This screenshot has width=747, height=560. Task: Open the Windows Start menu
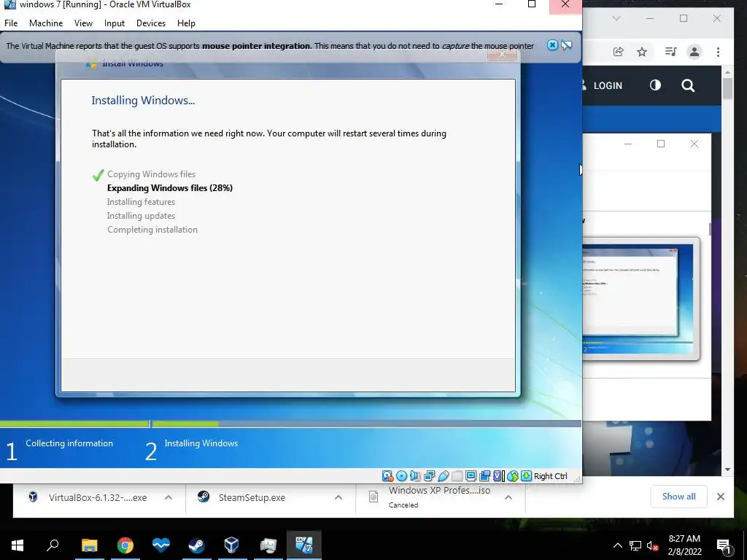[x=18, y=545]
